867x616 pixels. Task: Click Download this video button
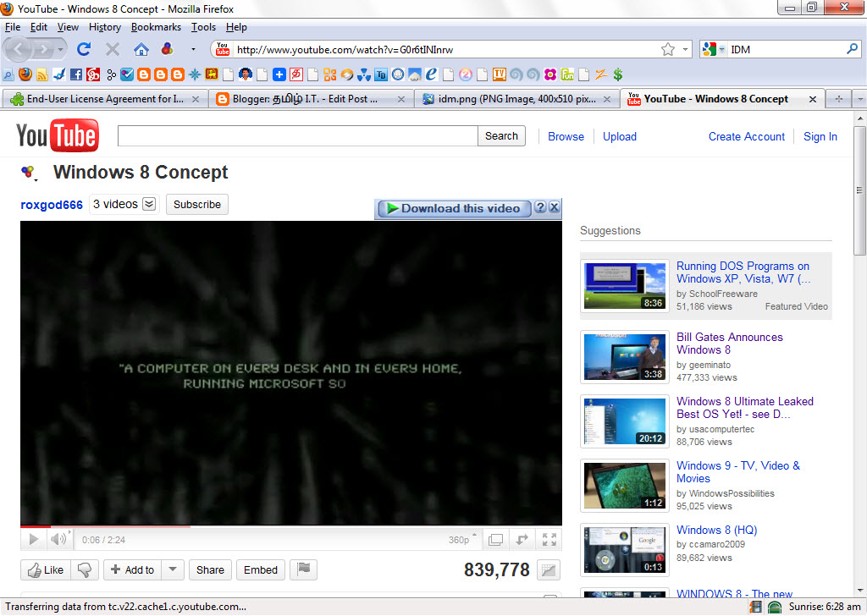click(454, 208)
